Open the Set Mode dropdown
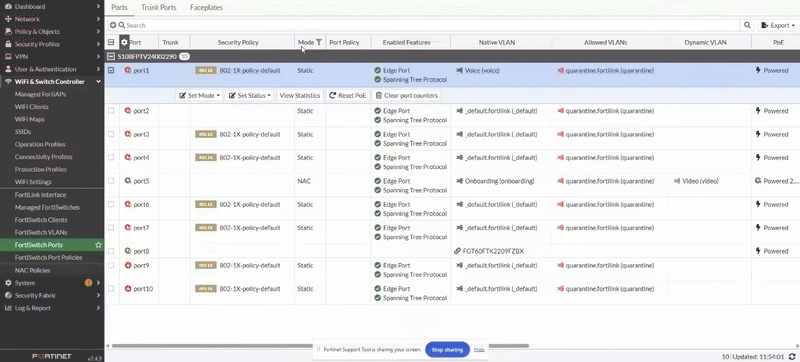Screen dimensions: 800x362 (199, 95)
